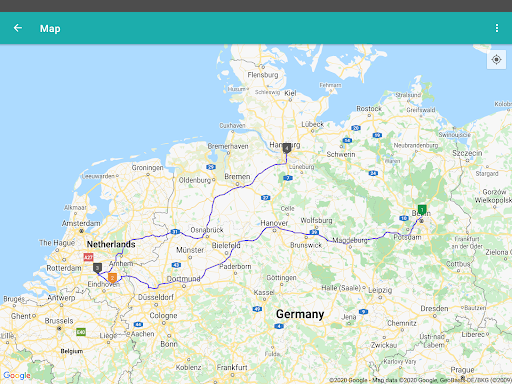Click the Hanover city label
This screenshot has height=384, width=512.
coord(274,223)
